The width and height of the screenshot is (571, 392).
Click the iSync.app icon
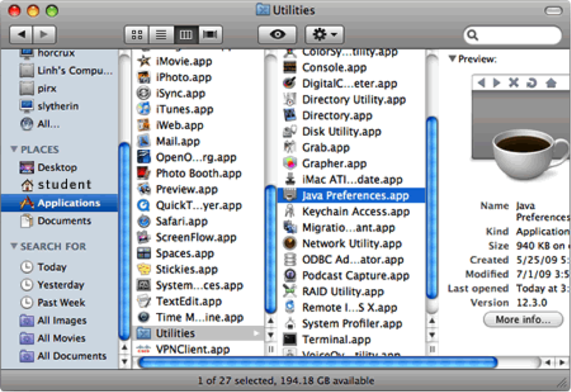click(x=144, y=93)
